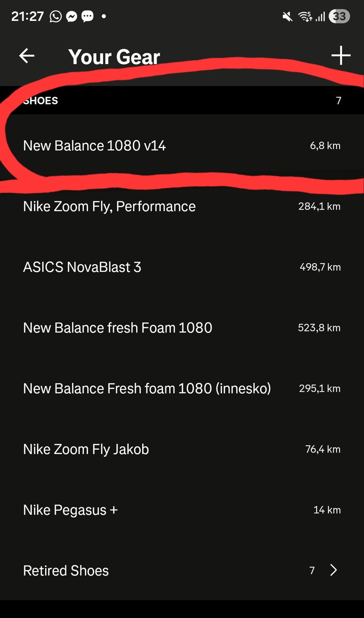
Task: Select Nike Pegasus + shoe
Action: coord(182,510)
